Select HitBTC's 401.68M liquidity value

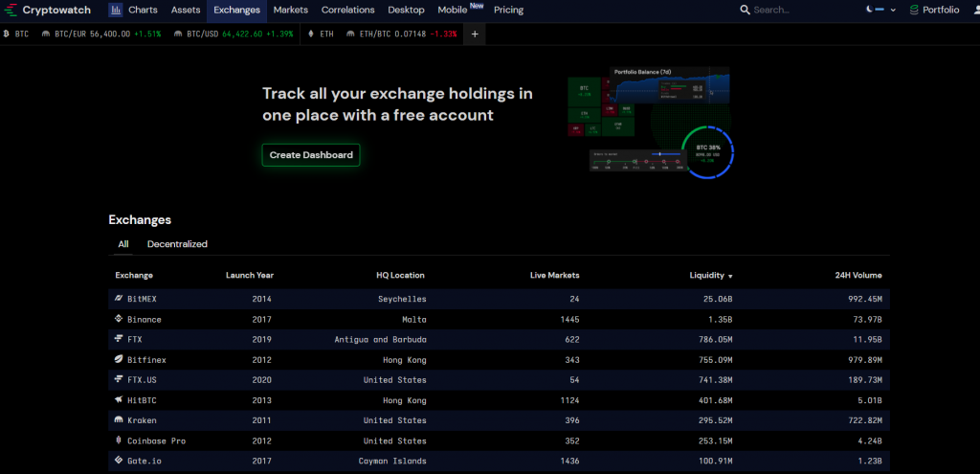point(714,400)
